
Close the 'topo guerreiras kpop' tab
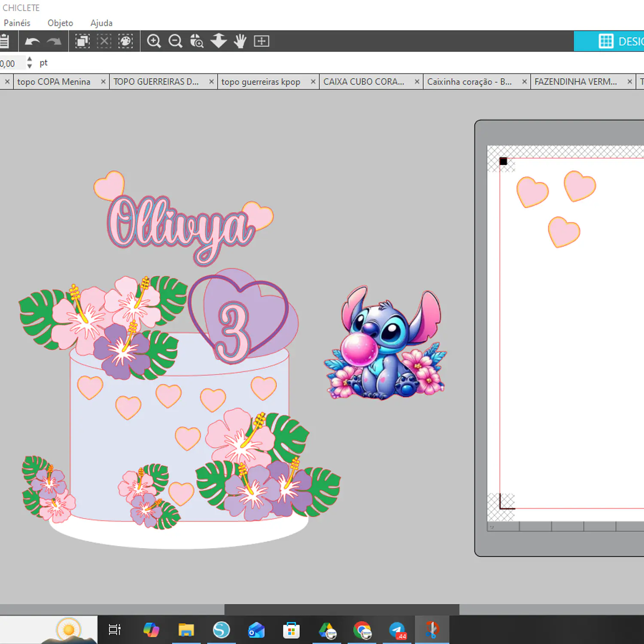coord(313,82)
